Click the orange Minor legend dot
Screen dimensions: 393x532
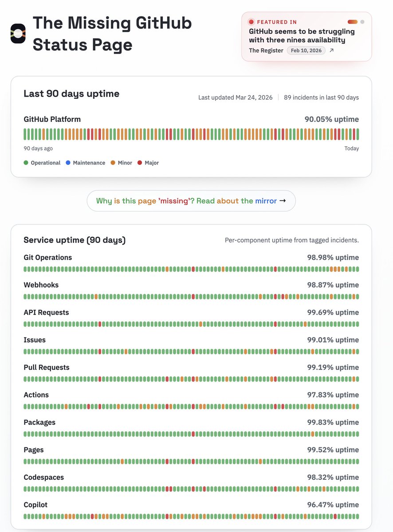(113, 163)
